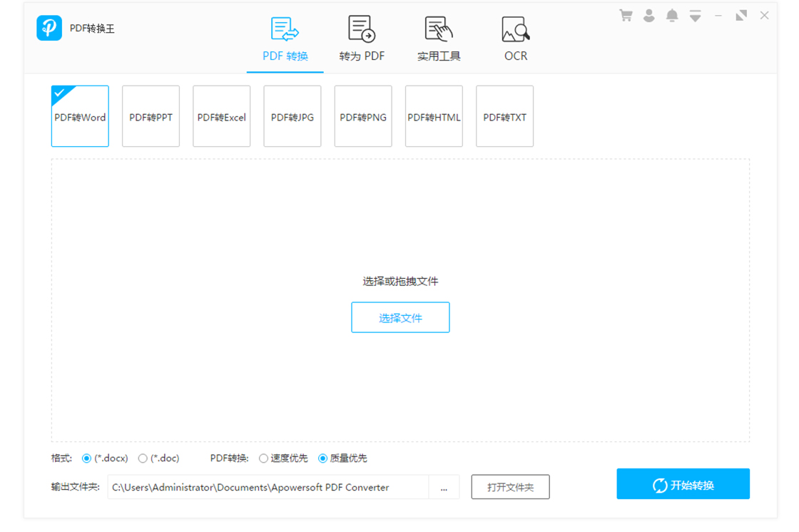The width and height of the screenshot is (799, 532).
Task: Choose the (*.docx) format radio button
Action: click(x=86, y=459)
